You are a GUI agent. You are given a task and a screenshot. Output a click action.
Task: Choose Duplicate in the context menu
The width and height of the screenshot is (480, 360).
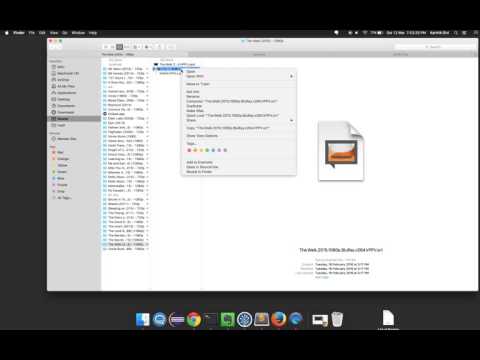[x=194, y=106]
